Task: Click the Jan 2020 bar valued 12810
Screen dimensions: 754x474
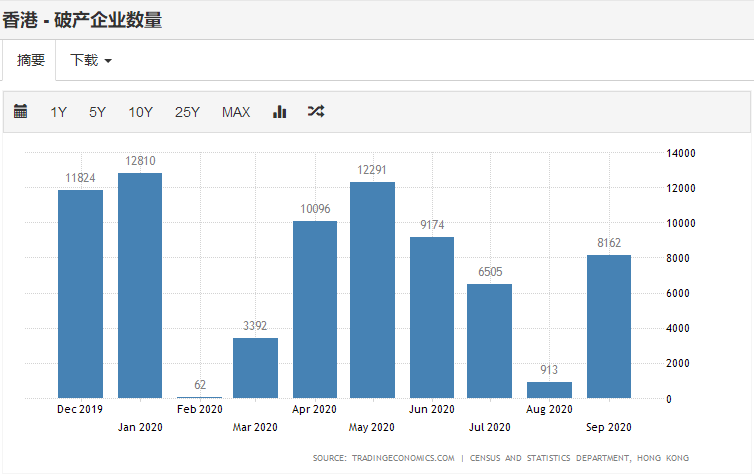Action: 140,285
